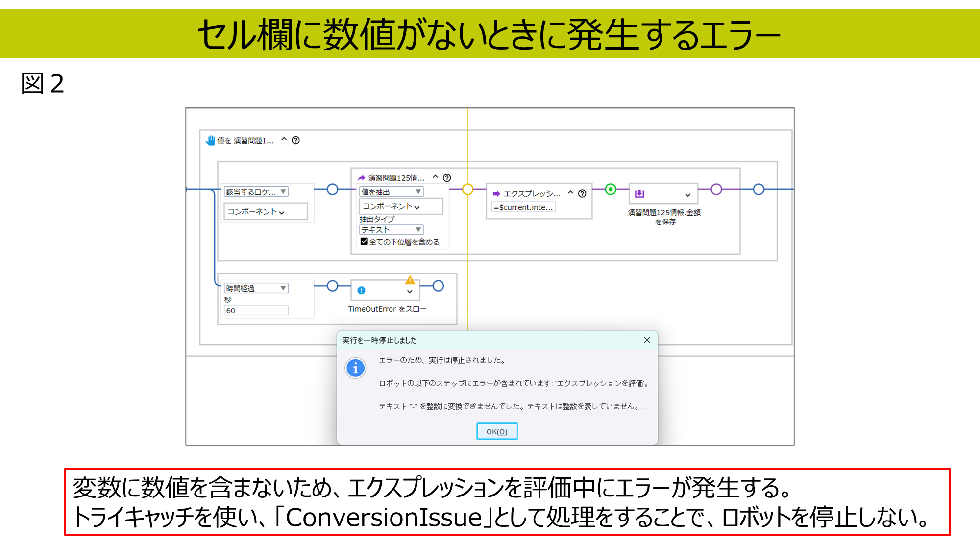
Task: Click the purple save-variable step icon
Action: point(639,194)
